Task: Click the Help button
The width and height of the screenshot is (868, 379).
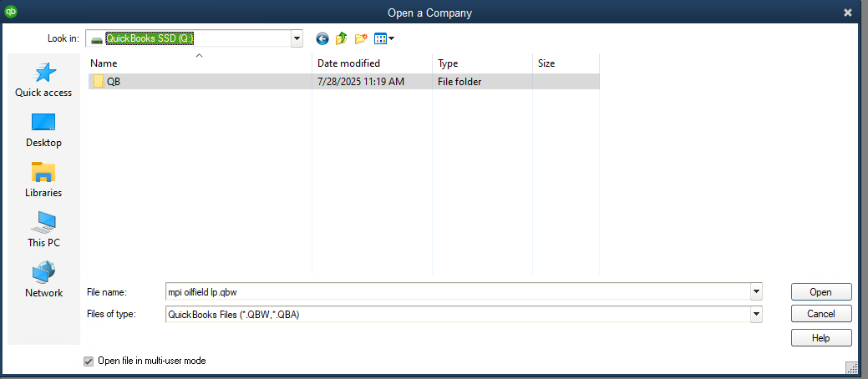Action: [821, 337]
